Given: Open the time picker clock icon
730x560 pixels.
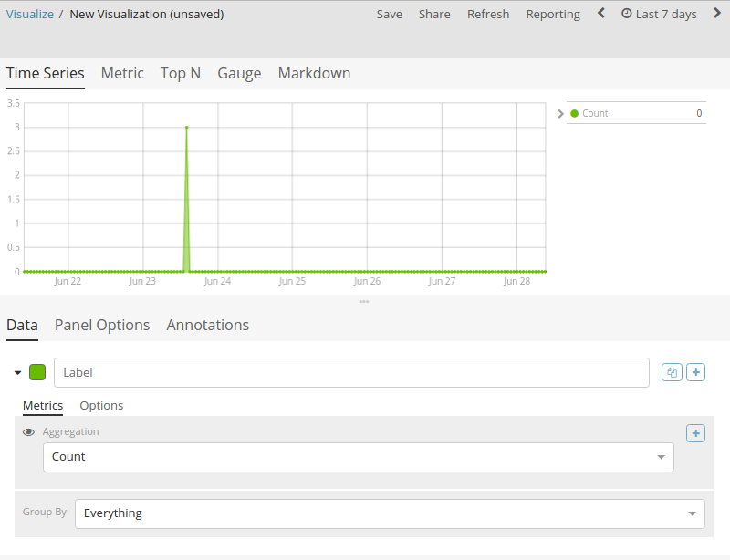Looking at the screenshot, I should pyautogui.click(x=627, y=14).
